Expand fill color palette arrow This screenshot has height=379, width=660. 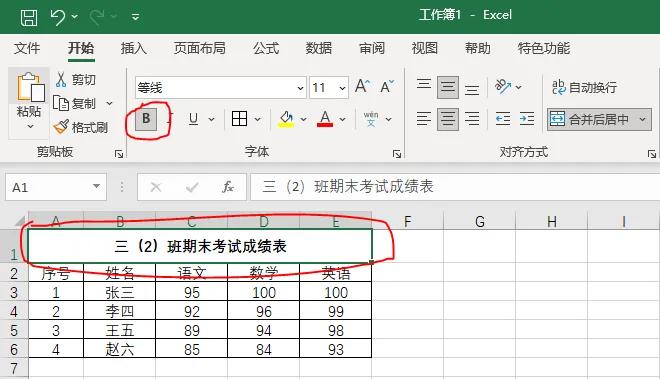click(x=303, y=120)
